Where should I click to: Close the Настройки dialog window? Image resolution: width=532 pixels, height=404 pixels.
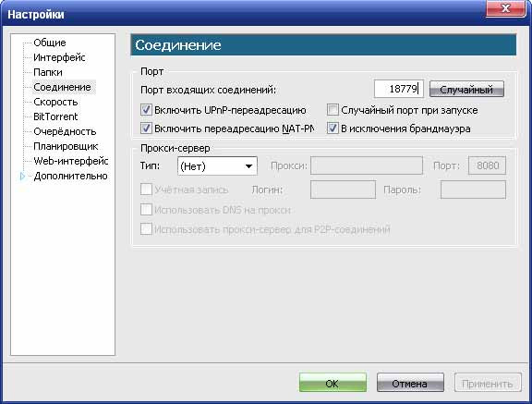(505, 8)
